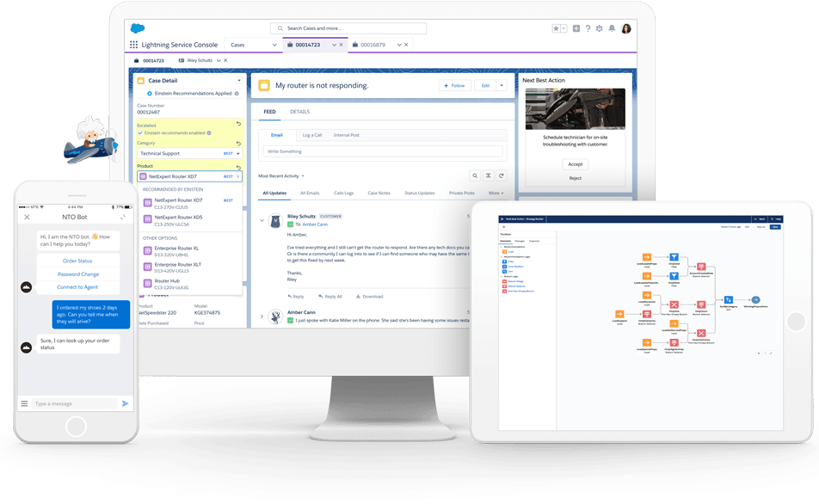Click the AccountCreatedDate branch selector node
Image resolution: width=819 pixels, height=504 pixels.
pyautogui.click(x=701, y=267)
